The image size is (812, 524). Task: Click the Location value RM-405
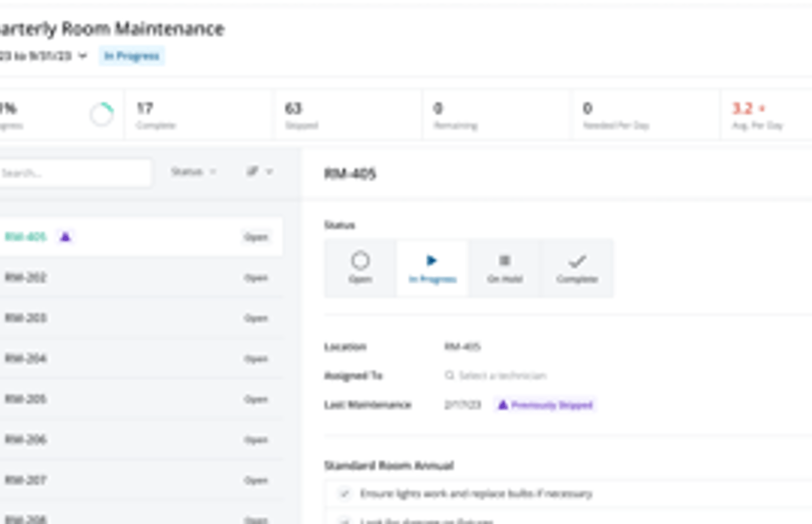462,347
